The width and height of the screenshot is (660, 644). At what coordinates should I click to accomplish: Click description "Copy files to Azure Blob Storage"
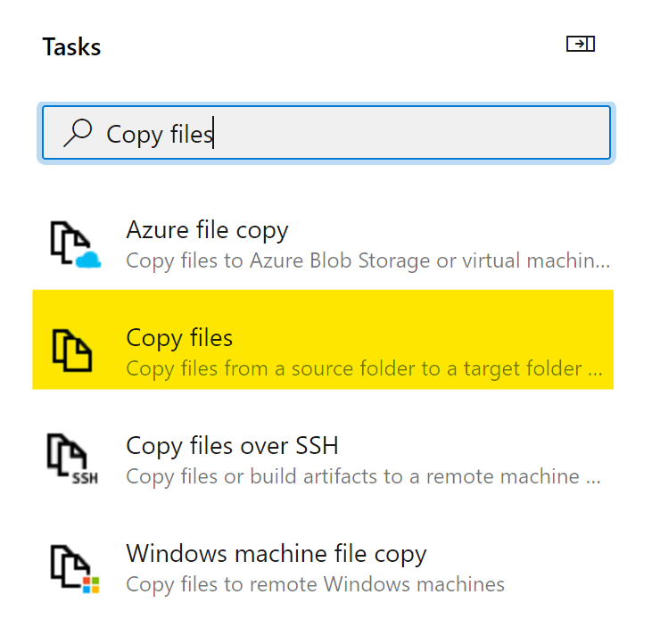click(x=367, y=261)
